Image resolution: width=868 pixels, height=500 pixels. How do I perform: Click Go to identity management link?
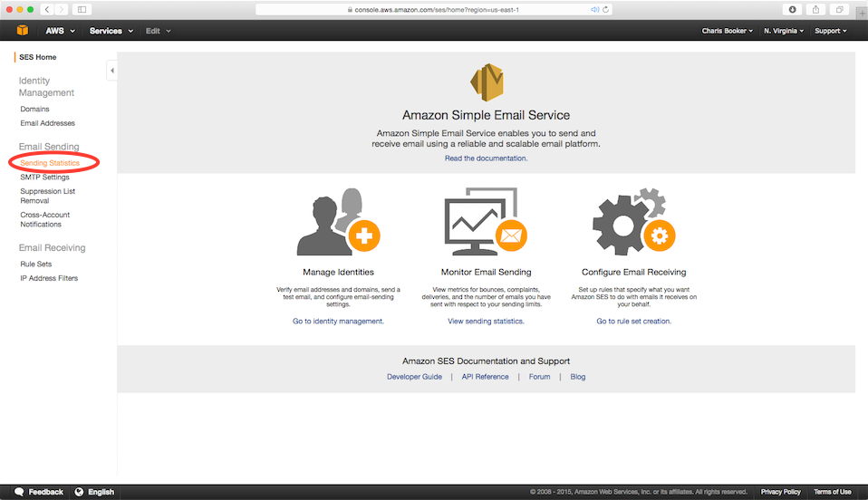(x=338, y=322)
